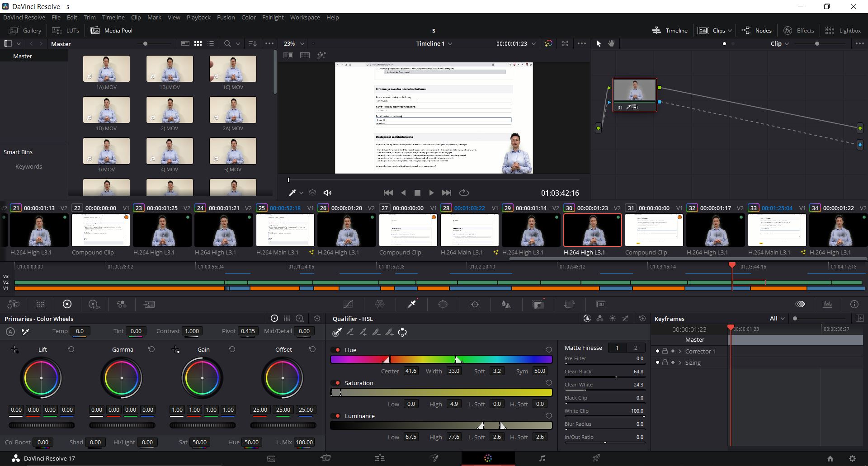Pick white point for Gain wheel
Screen dimensions: 868x466
(x=175, y=349)
